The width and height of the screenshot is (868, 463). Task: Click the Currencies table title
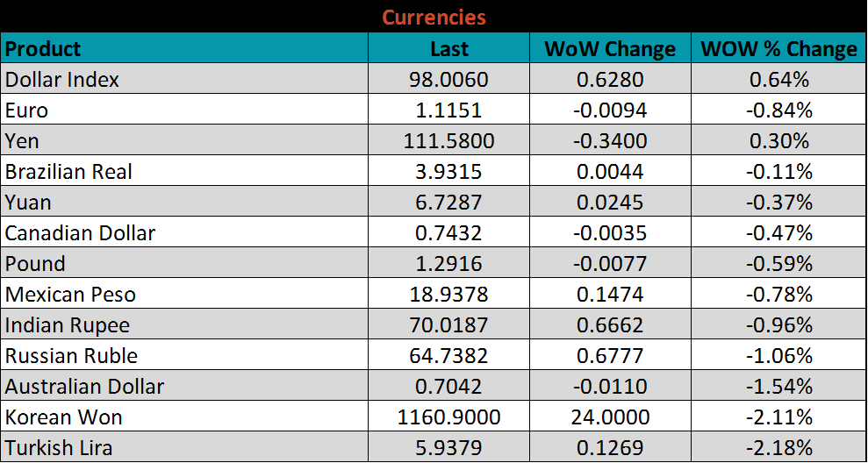(434, 17)
